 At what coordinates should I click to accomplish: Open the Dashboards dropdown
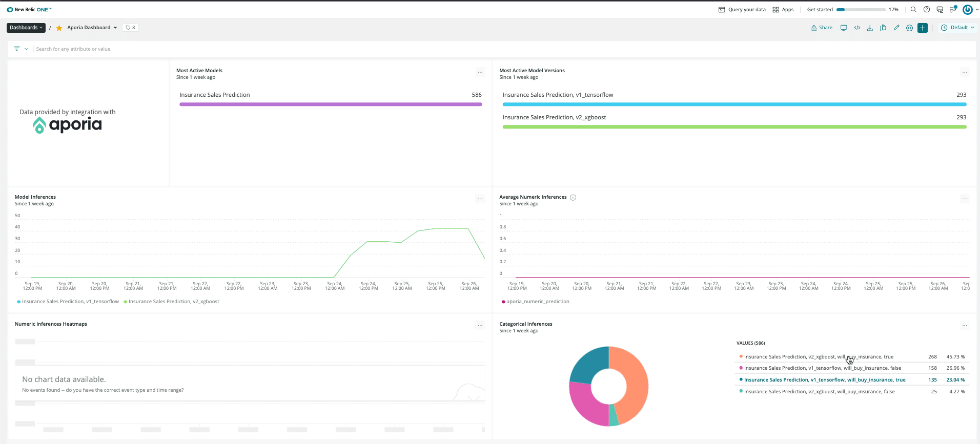[26, 28]
